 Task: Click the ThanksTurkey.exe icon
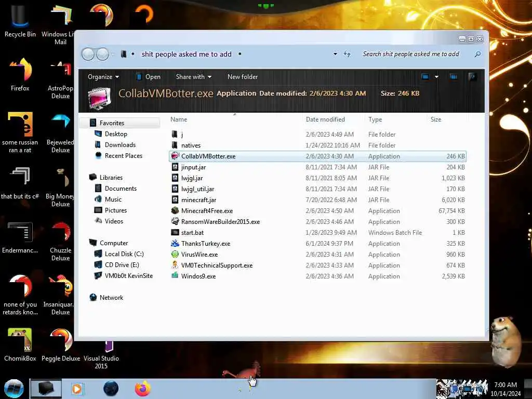tap(175, 243)
